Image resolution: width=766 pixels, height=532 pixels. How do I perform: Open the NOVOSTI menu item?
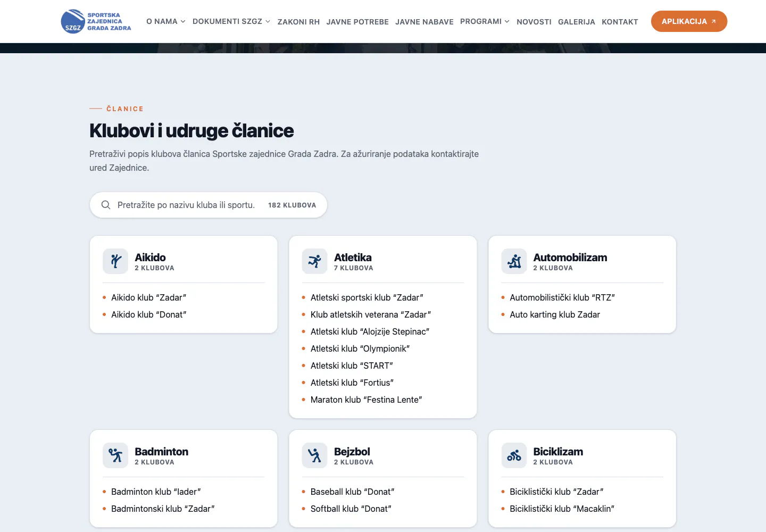(x=534, y=22)
